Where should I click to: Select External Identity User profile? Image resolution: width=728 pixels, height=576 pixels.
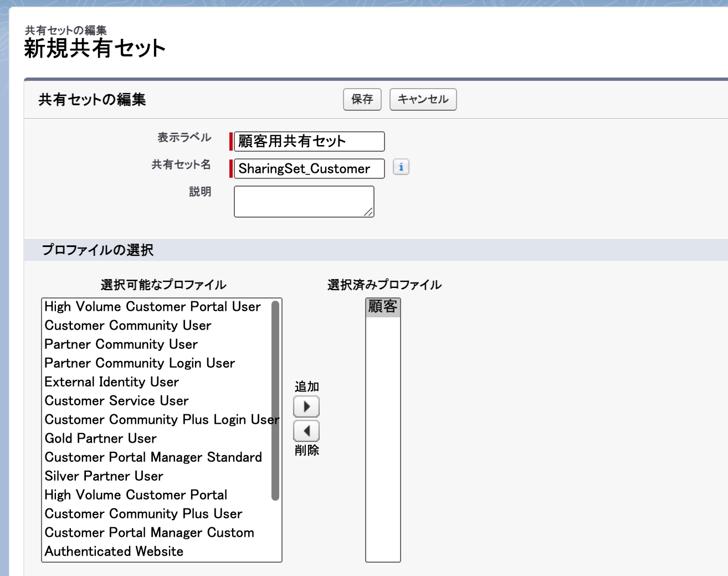(157, 382)
